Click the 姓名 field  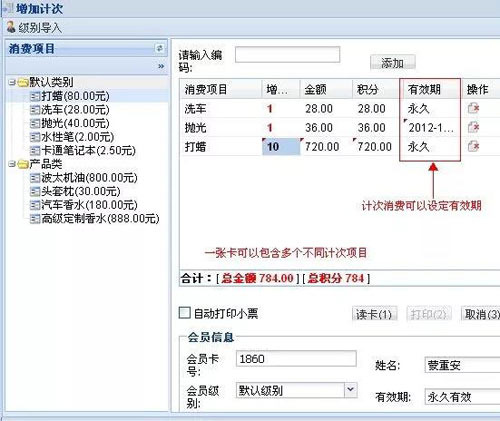tap(462, 365)
